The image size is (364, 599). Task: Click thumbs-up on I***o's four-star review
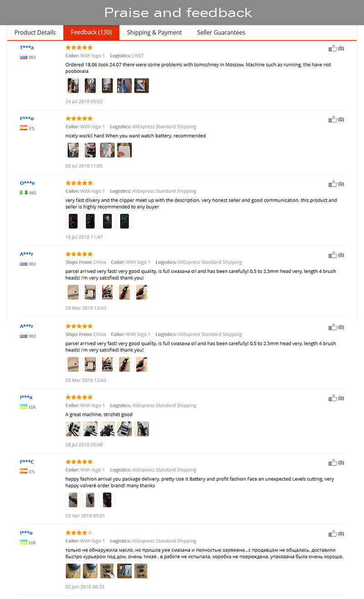pyautogui.click(x=333, y=533)
